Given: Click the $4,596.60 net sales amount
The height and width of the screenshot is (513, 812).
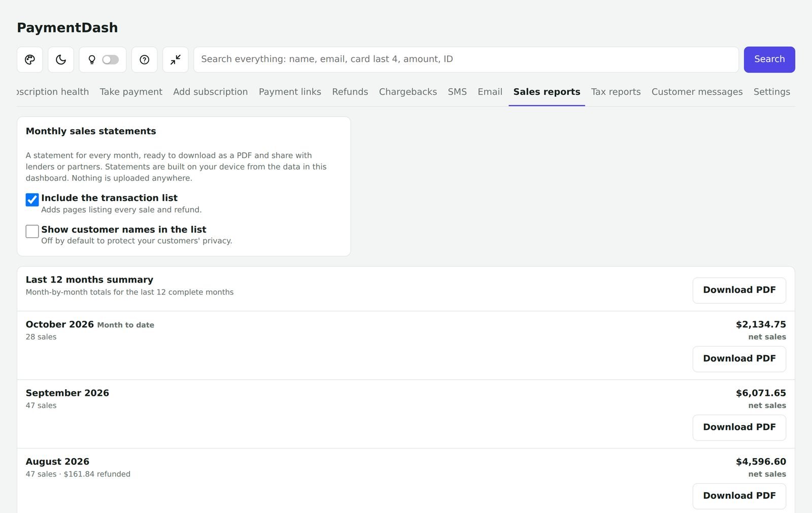Looking at the screenshot, I should click(761, 461).
